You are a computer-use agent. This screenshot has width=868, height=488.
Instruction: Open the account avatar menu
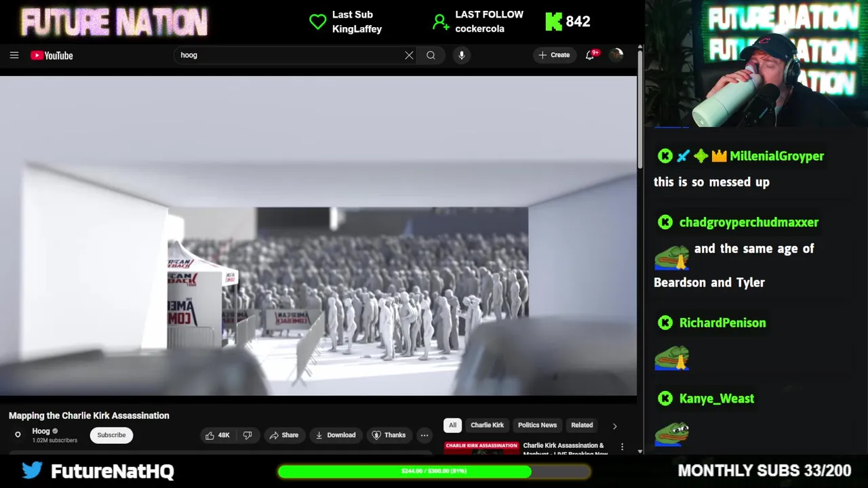point(616,55)
